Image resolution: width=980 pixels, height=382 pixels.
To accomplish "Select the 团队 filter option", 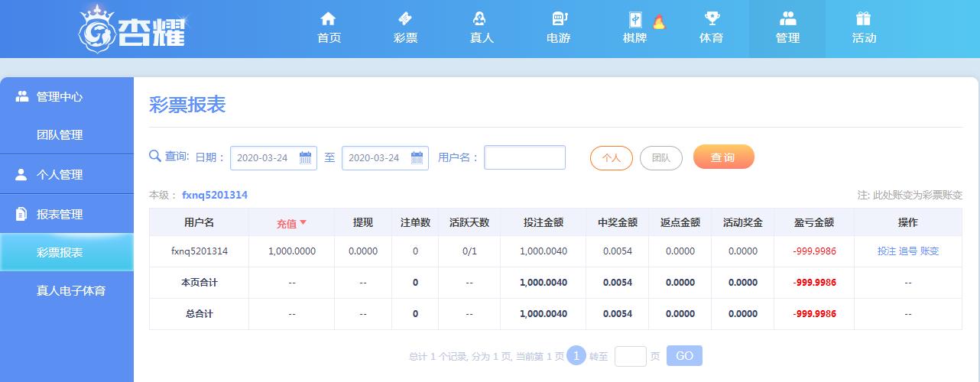I will 660,158.
